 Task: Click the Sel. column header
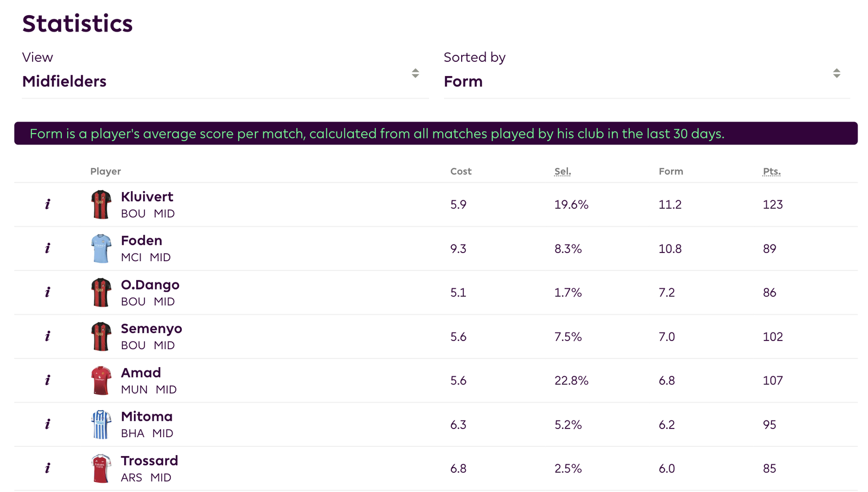coord(563,171)
